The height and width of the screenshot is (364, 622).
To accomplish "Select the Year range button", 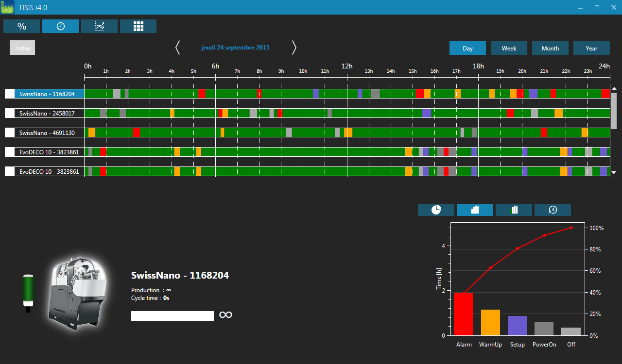I will (x=591, y=48).
